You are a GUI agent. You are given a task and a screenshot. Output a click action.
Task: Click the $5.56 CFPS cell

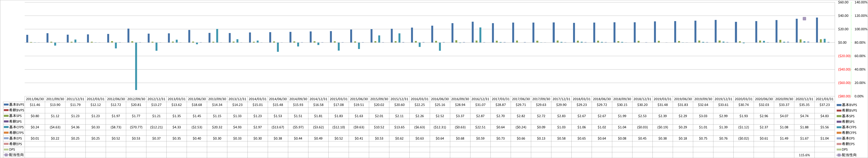(825, 127)
